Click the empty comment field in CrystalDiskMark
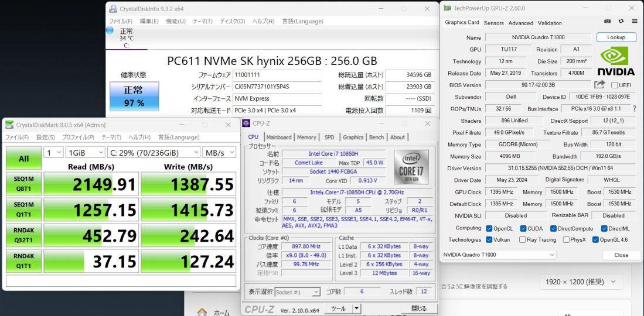The image size is (644, 316). tap(121, 281)
